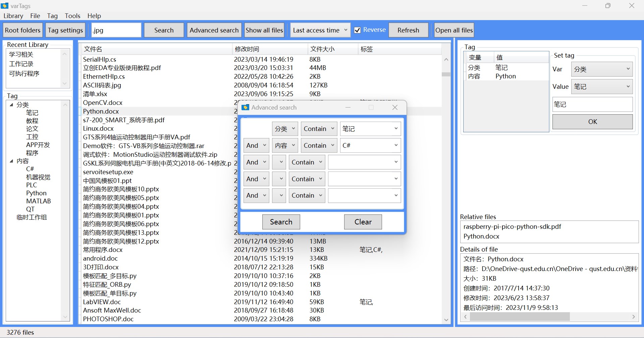Image resolution: width=644 pixels, height=338 pixels.
Task: Minimize the Advanced search dialog
Action: 348,107
